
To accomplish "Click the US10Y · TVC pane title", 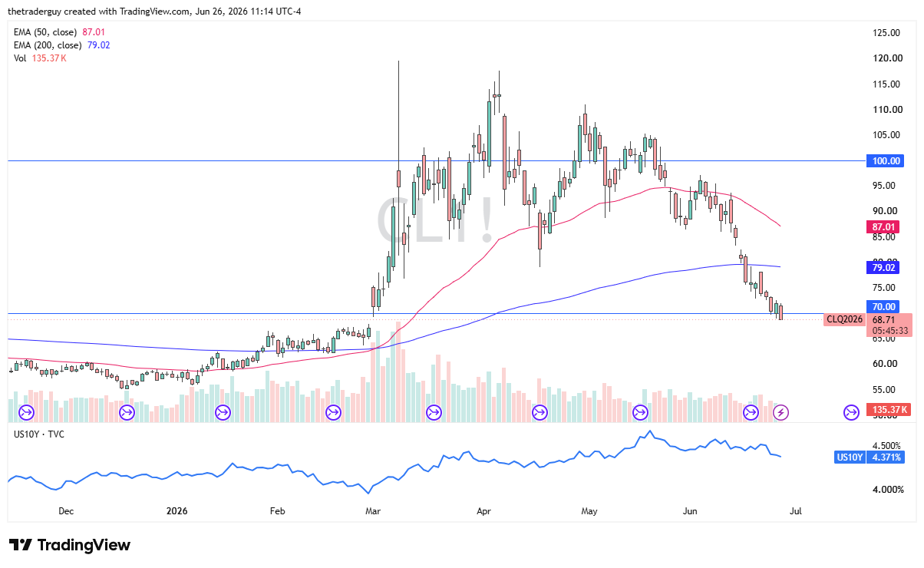I will point(38,434).
